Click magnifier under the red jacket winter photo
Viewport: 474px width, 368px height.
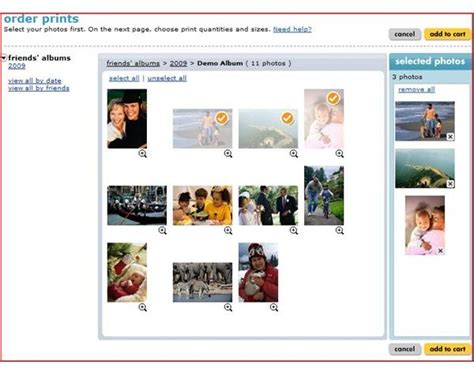274,307
